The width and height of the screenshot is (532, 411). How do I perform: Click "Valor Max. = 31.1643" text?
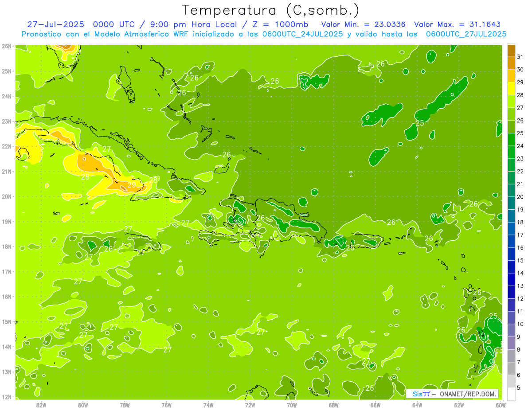(x=457, y=24)
